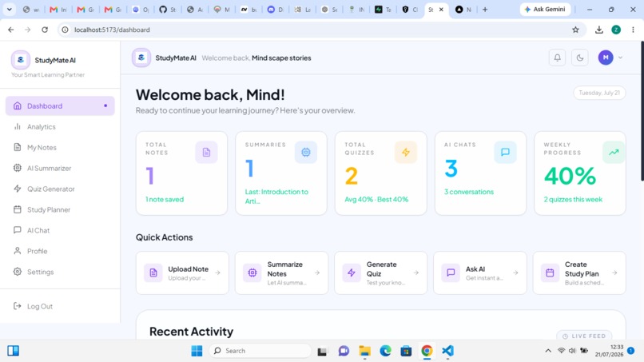Click the page vertical scrollbar
This screenshot has height=362, width=644.
click(x=642, y=111)
